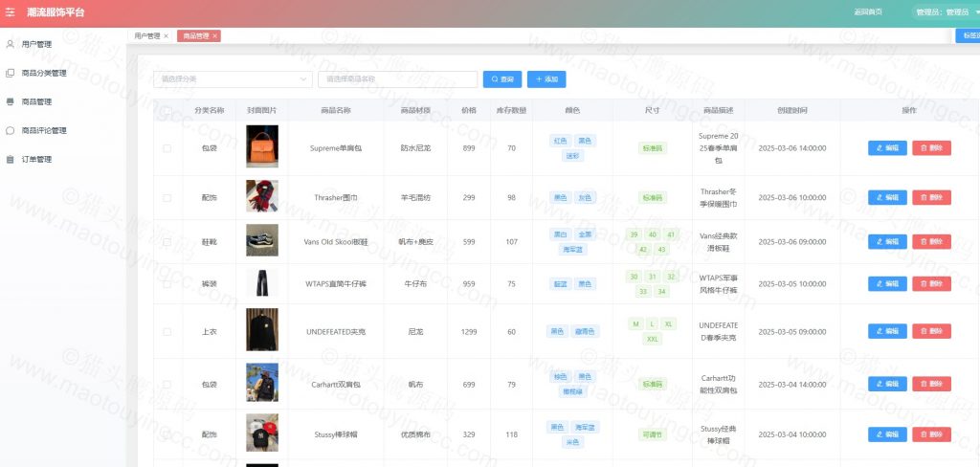
Task: Click the 标签选项 button at right edge
Action: (969, 36)
